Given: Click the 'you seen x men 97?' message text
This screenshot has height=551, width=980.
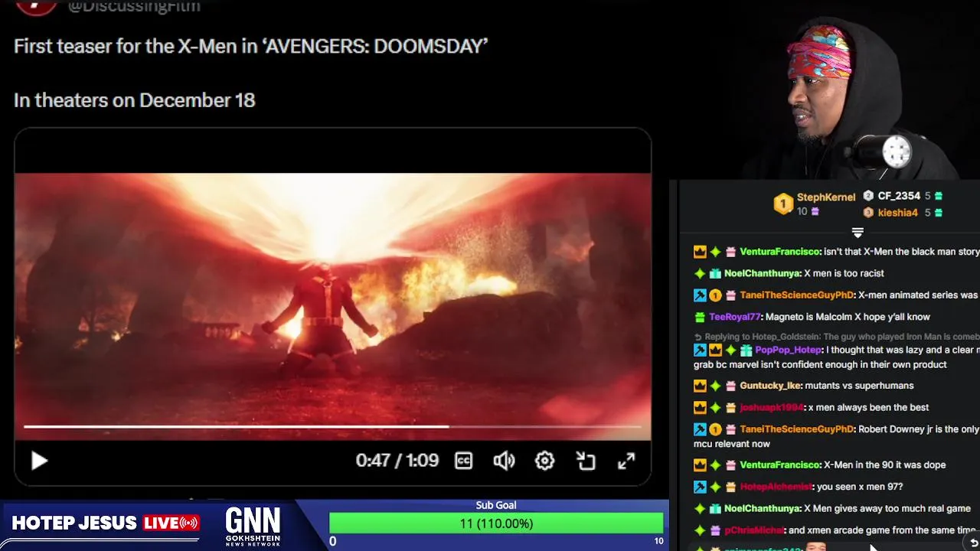Looking at the screenshot, I should coord(860,487).
